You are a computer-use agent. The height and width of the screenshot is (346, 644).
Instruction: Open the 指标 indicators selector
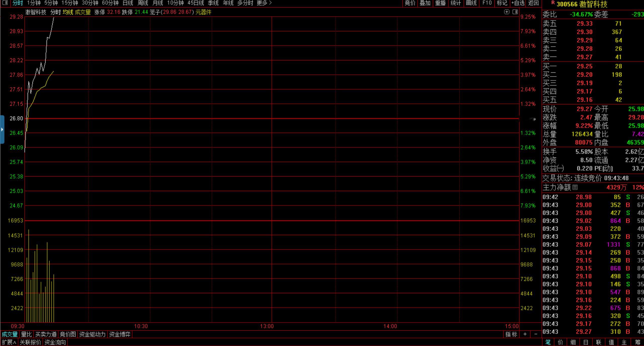511,334
